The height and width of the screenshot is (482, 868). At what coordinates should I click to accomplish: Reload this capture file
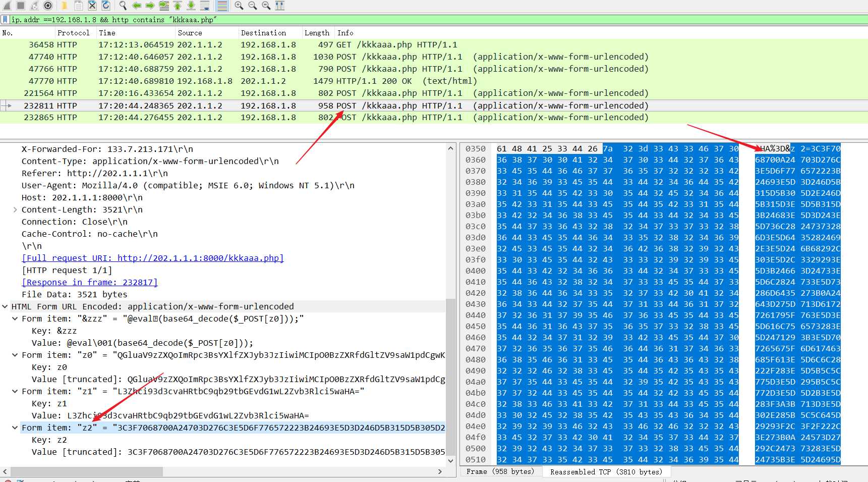pyautogui.click(x=106, y=6)
